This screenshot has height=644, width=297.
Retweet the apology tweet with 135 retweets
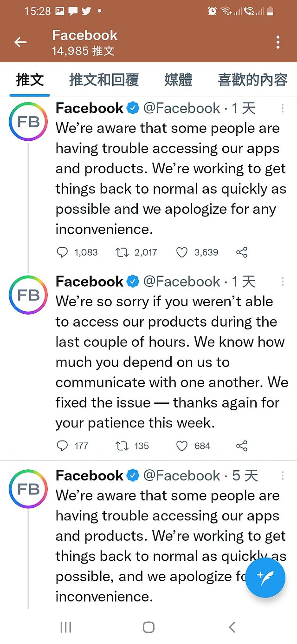pyautogui.click(x=122, y=446)
